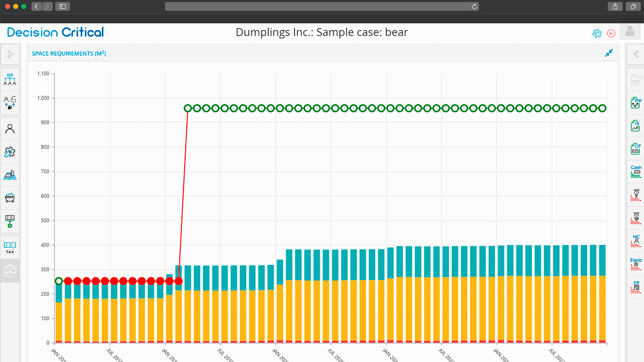Open the HC headcount chart icon
Screen dimensions: 644x362
click(635, 241)
